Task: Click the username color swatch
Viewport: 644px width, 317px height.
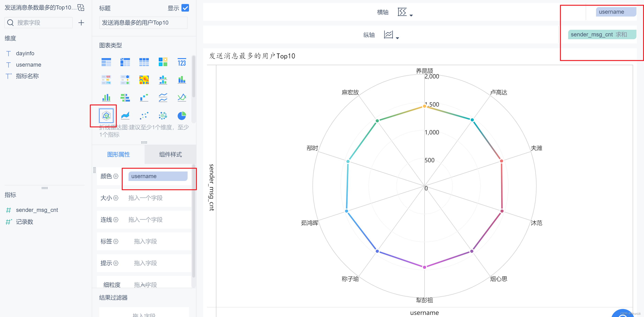Action: (157, 176)
